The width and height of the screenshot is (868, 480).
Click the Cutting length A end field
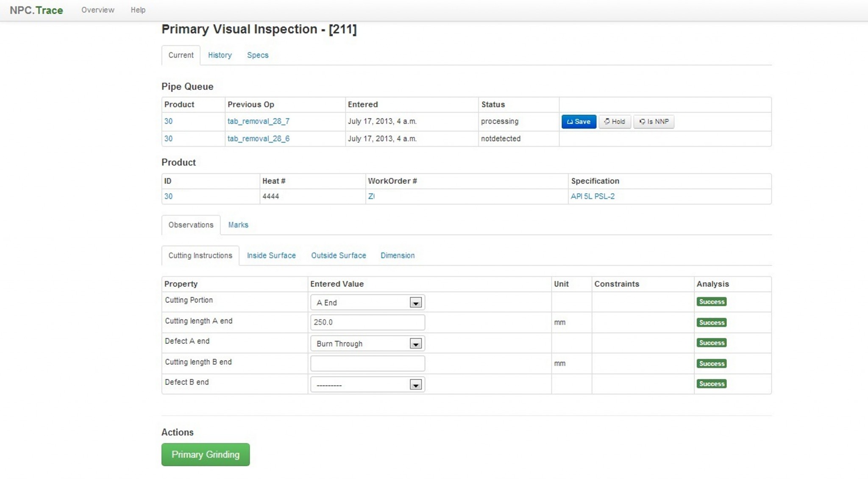coord(367,322)
